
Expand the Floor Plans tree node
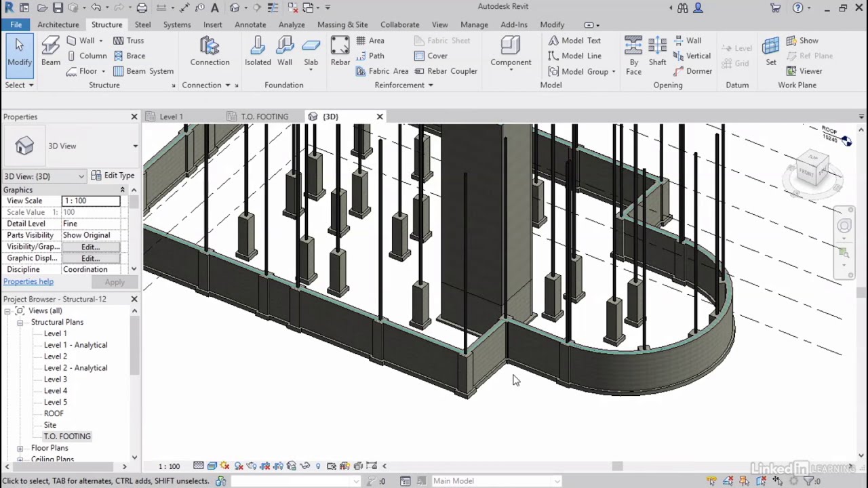20,448
